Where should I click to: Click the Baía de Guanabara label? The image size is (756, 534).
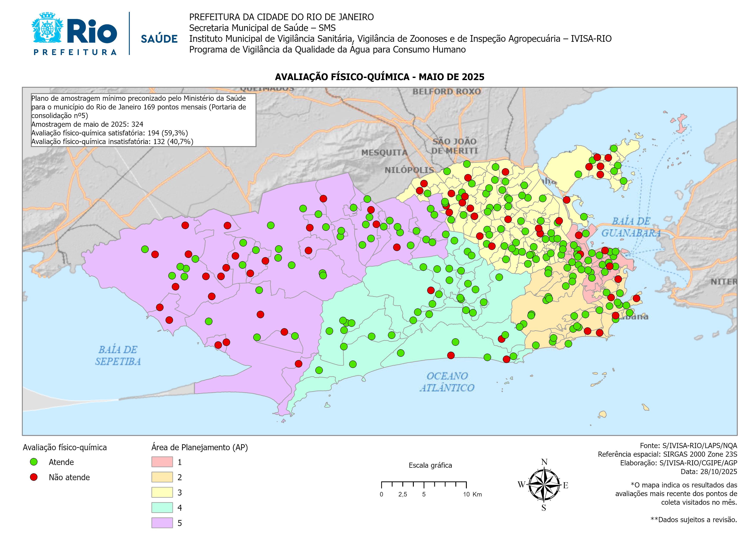click(631, 227)
